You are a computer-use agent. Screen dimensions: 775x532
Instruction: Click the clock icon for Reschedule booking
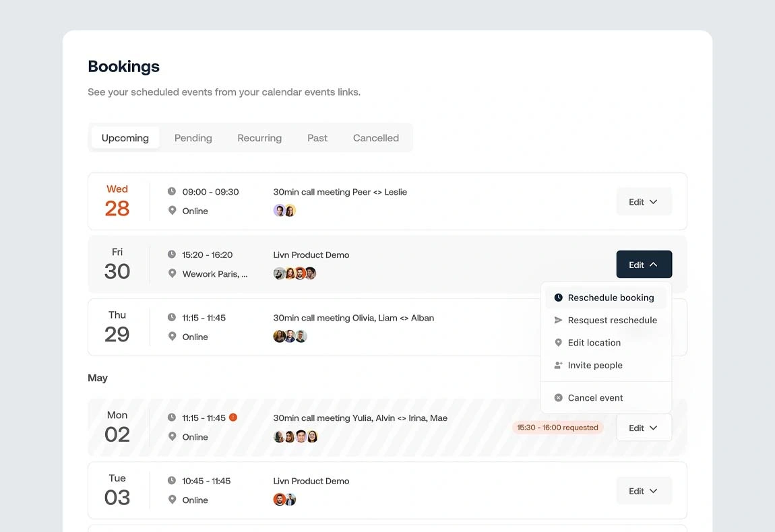(558, 297)
